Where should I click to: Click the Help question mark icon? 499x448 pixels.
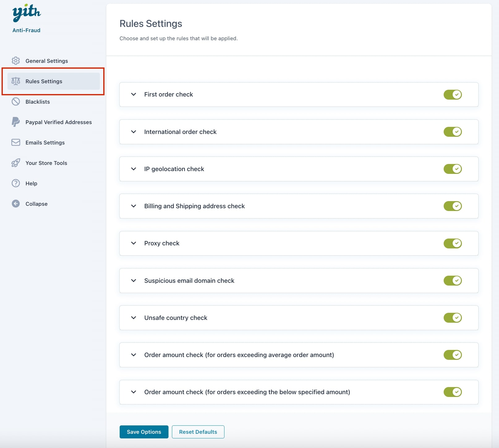point(16,183)
